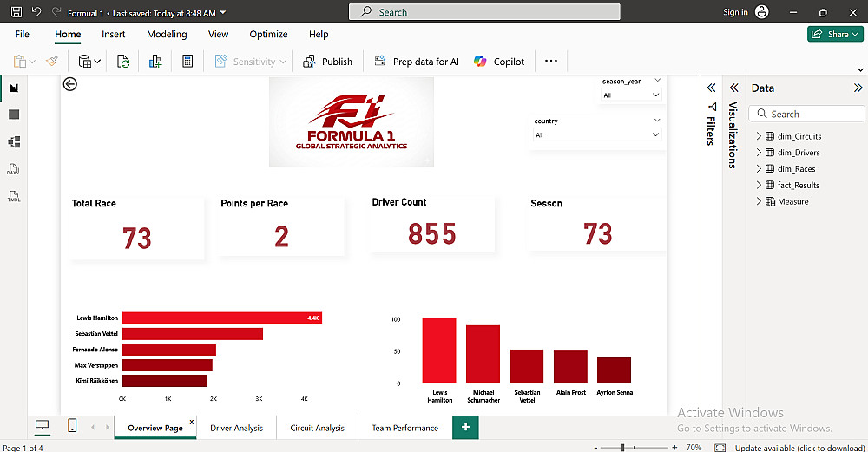Click the New visual chart icon

[x=155, y=62]
